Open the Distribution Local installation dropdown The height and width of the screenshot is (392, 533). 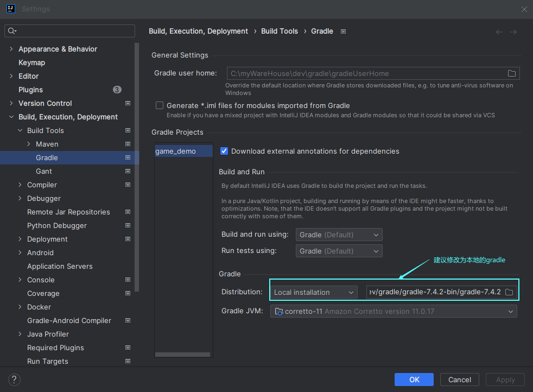[x=314, y=292]
